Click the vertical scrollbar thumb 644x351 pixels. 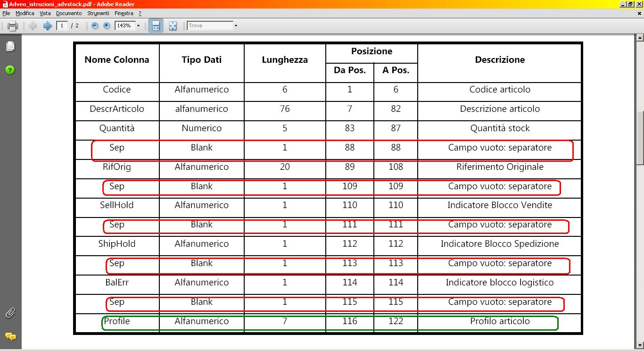tap(640, 138)
